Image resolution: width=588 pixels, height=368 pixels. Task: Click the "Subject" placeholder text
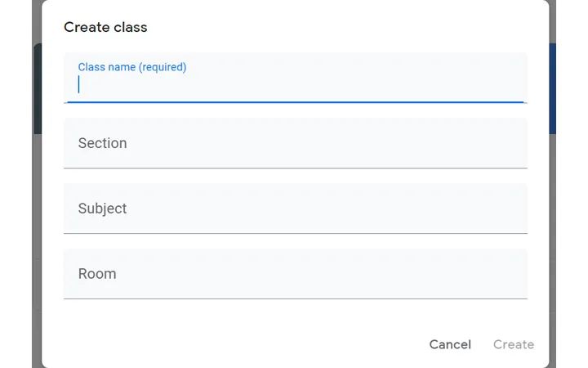click(102, 209)
